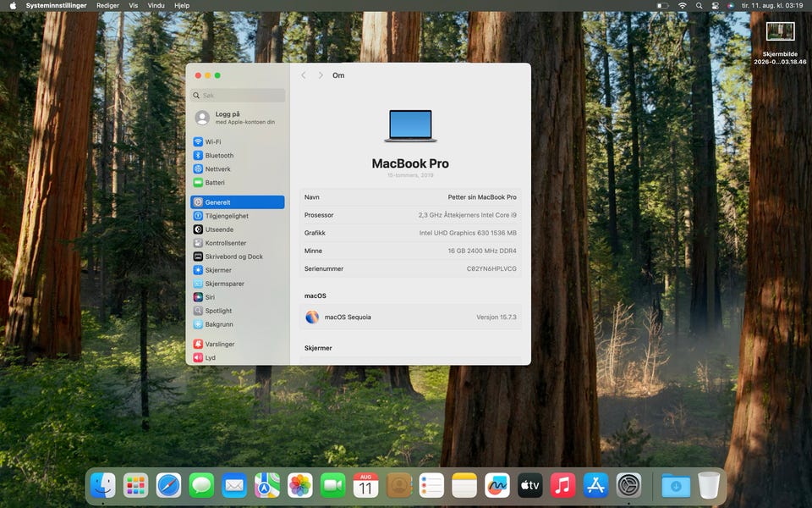Select Kontrollsenter in sidebar
812x508 pixels.
point(237,243)
